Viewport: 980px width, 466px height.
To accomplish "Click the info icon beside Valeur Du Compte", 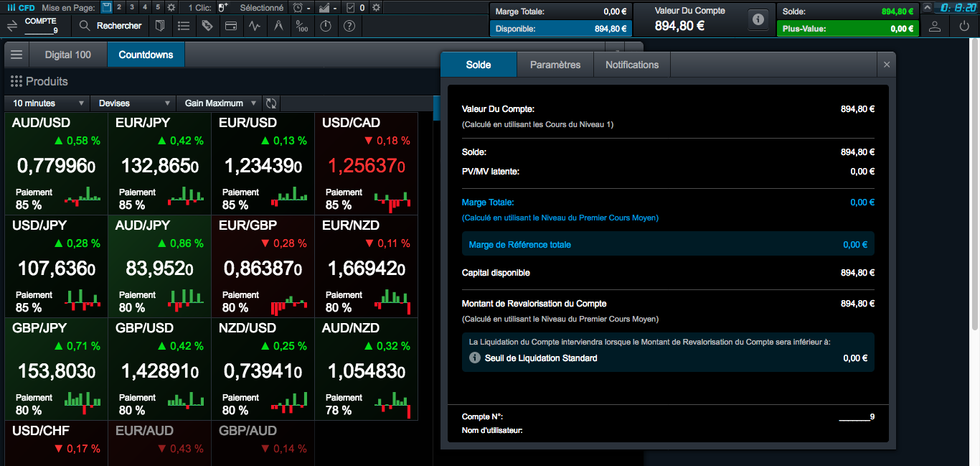I will tap(758, 19).
